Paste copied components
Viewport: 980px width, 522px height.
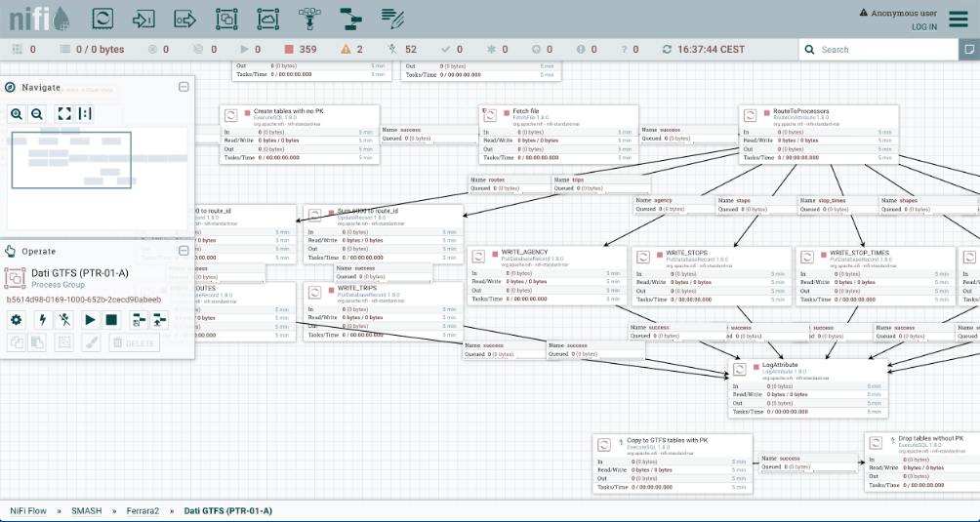click(37, 342)
